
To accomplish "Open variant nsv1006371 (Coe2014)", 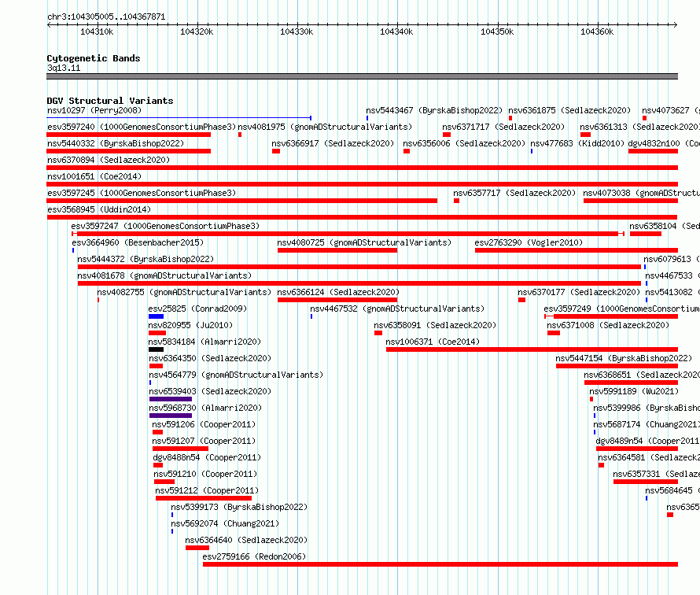I will coord(433,342).
